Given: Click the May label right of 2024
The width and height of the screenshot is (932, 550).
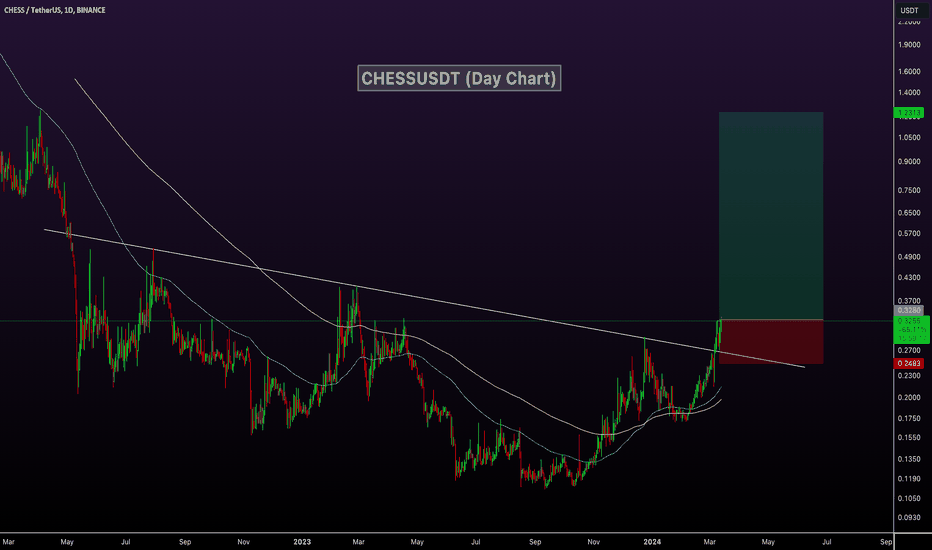Looking at the screenshot, I should click(x=768, y=542).
